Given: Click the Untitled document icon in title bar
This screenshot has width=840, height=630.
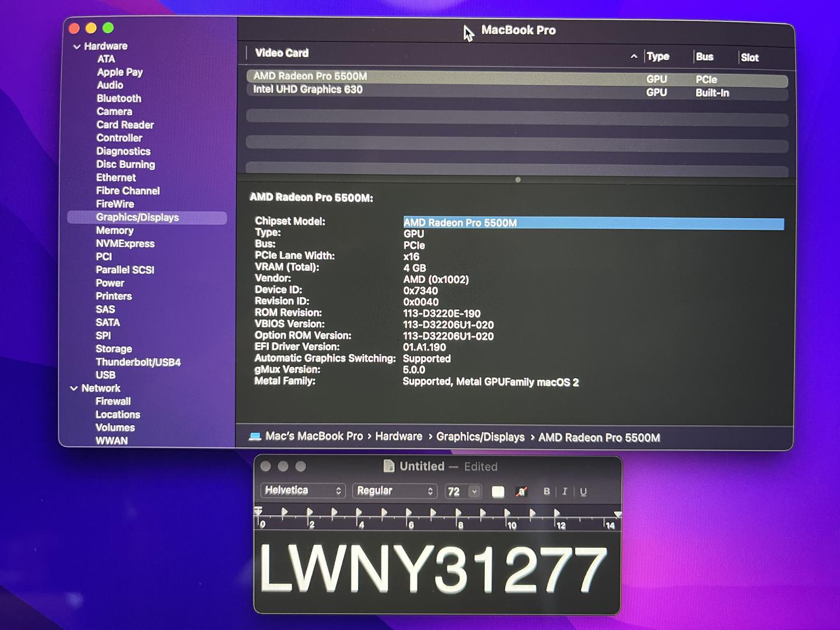Looking at the screenshot, I should pyautogui.click(x=388, y=466).
